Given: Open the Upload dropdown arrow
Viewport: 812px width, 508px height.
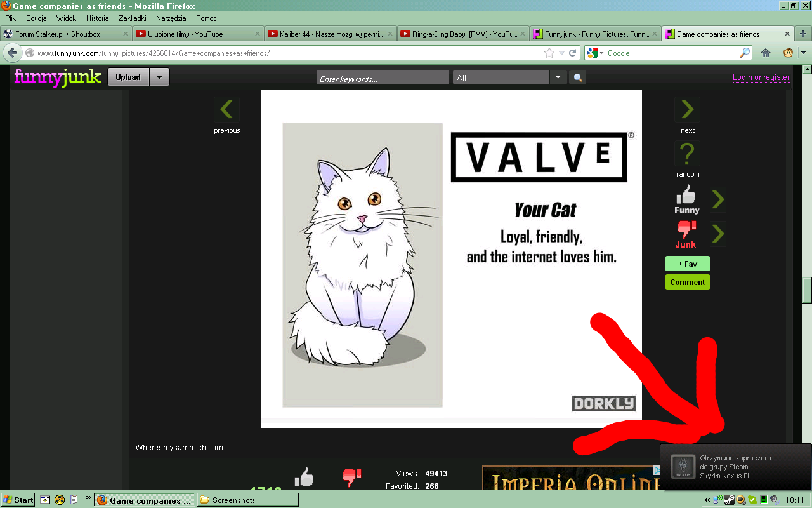Looking at the screenshot, I should pos(159,77).
